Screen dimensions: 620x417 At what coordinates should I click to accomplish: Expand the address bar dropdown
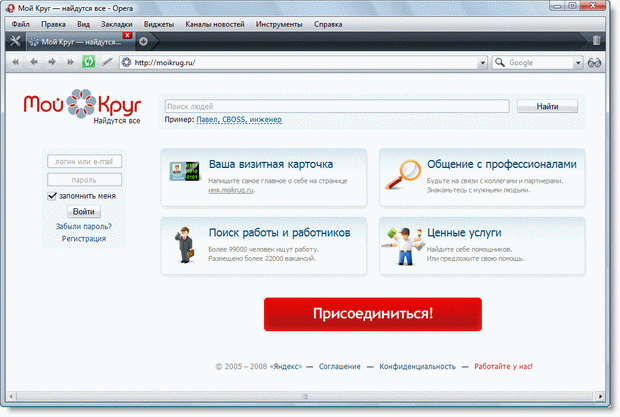(x=482, y=63)
